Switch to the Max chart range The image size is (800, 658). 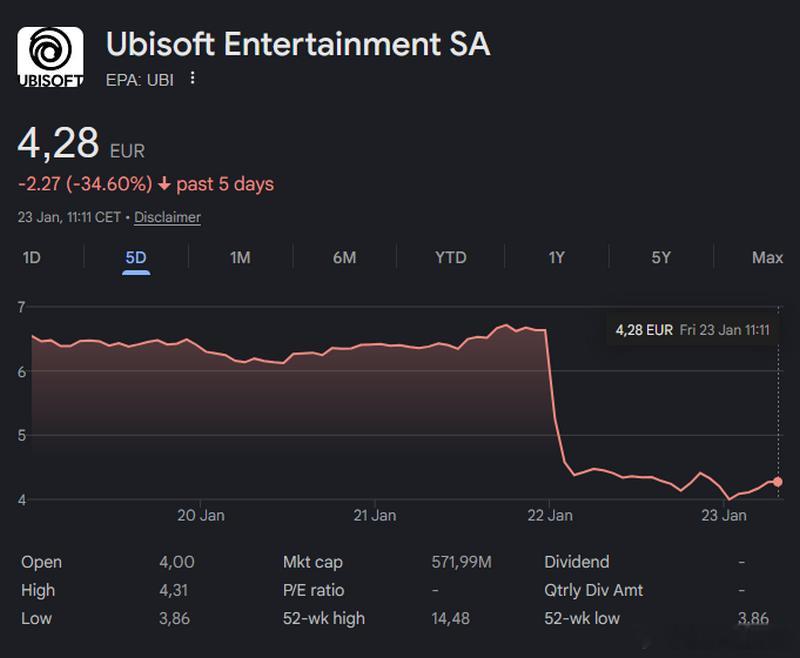767,257
